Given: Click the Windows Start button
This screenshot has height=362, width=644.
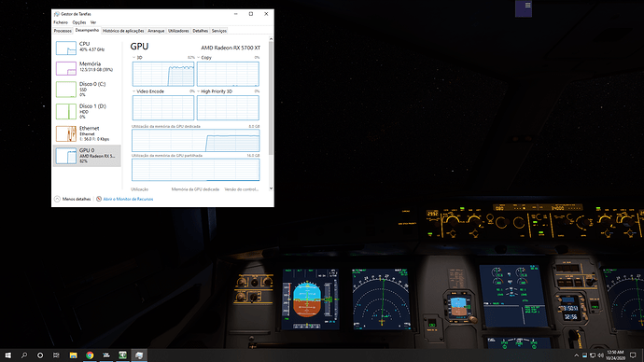Looking at the screenshot, I should click(7, 355).
